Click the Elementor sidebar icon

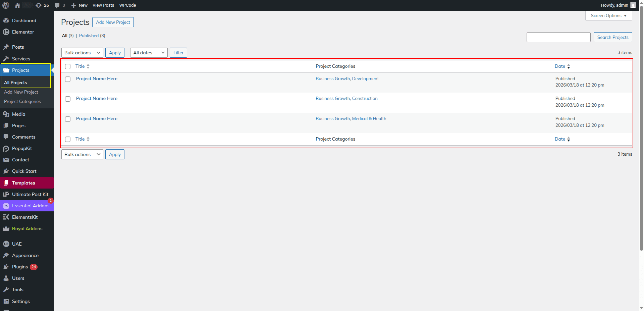[6, 32]
